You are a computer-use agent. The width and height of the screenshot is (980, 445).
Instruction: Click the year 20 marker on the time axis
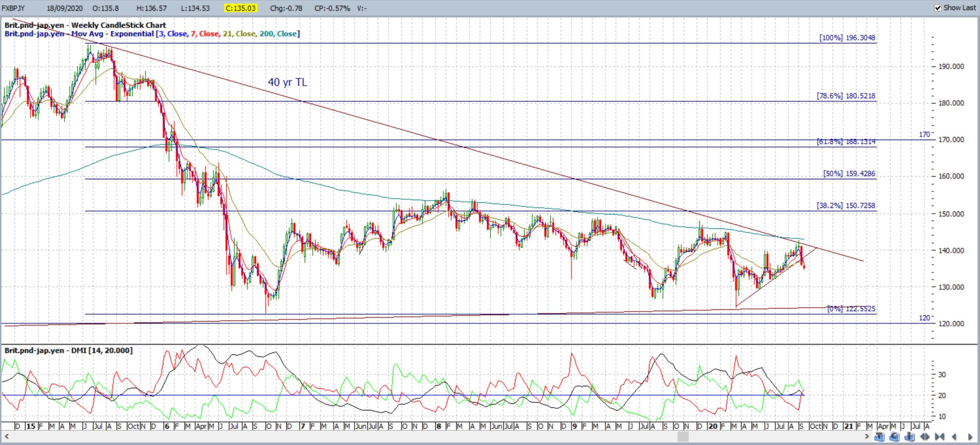point(713,426)
